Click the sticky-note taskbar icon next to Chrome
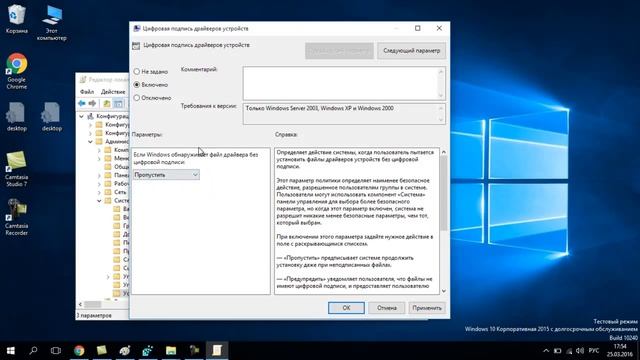 click(x=102, y=351)
